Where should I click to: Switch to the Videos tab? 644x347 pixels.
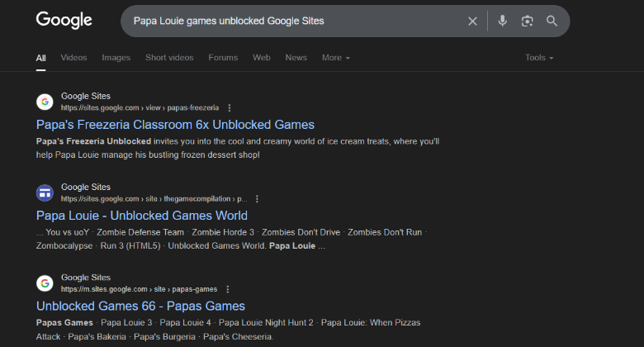tap(73, 58)
